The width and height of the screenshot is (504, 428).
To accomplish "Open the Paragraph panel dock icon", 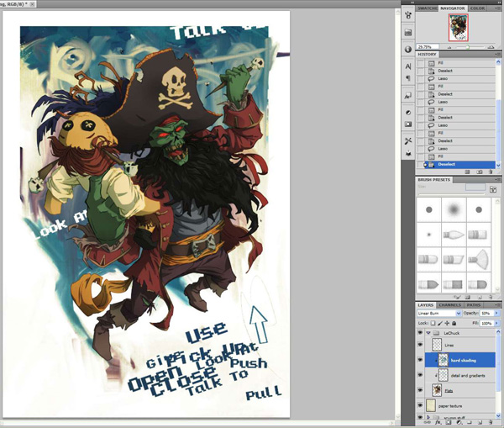I will coord(408,78).
